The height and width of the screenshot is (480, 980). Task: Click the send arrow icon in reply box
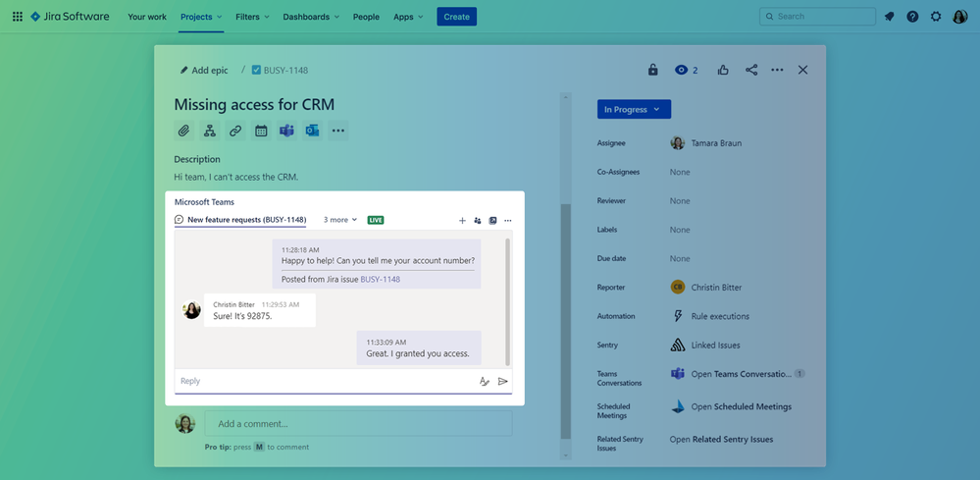(x=502, y=381)
